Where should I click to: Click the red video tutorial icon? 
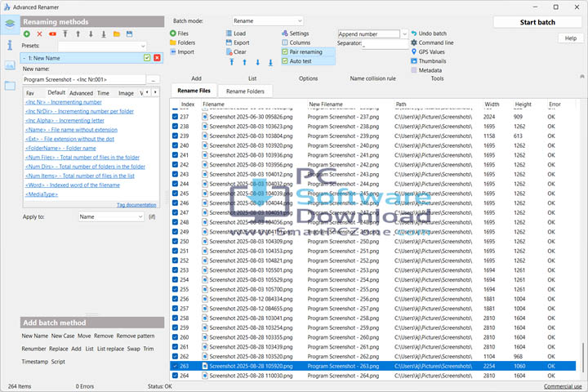tap(52, 34)
